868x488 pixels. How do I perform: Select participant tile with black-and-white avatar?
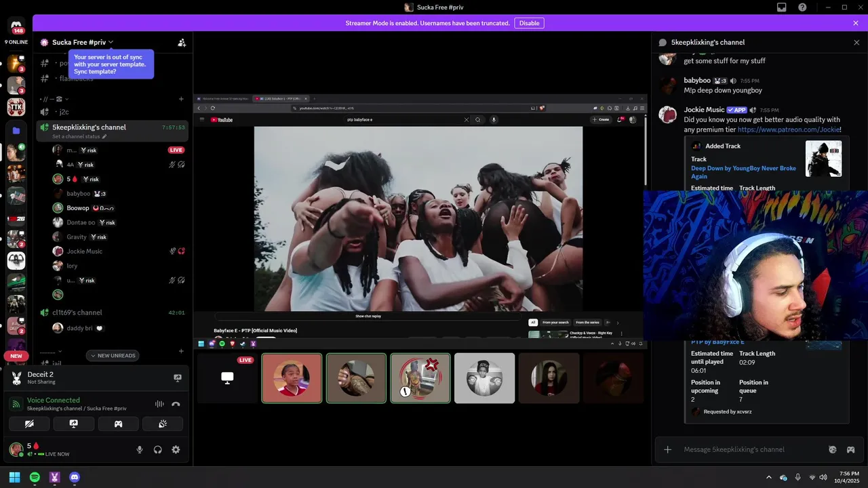pos(484,378)
